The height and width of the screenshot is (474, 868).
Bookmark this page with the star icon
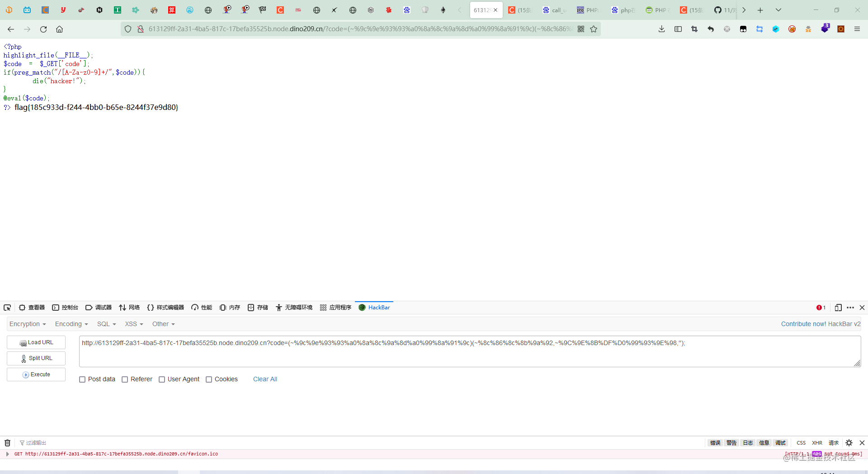(x=594, y=29)
